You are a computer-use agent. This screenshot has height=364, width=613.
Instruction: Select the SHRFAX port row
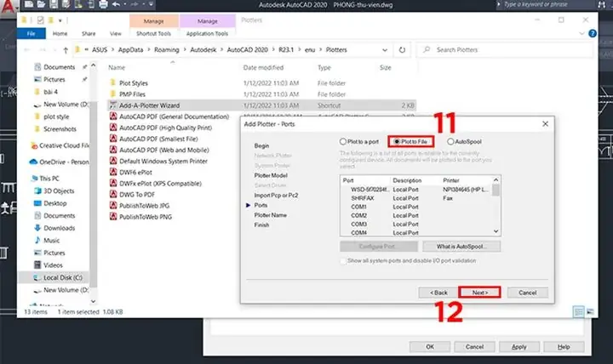click(x=416, y=198)
